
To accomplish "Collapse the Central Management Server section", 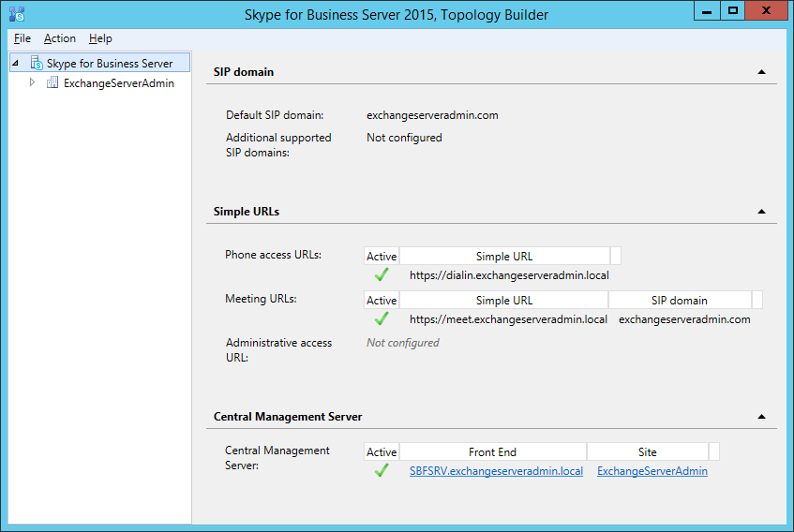I will [x=761, y=417].
